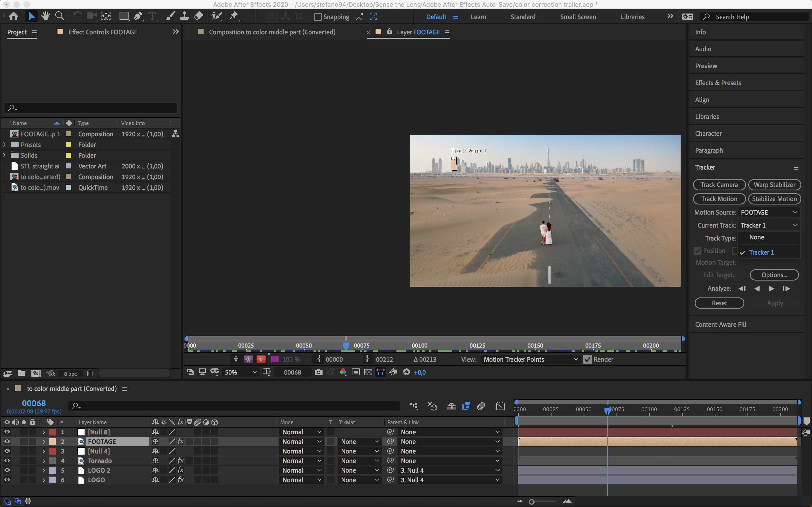This screenshot has height=507, width=812.
Task: Select None in Current Track menu
Action: 757,237
